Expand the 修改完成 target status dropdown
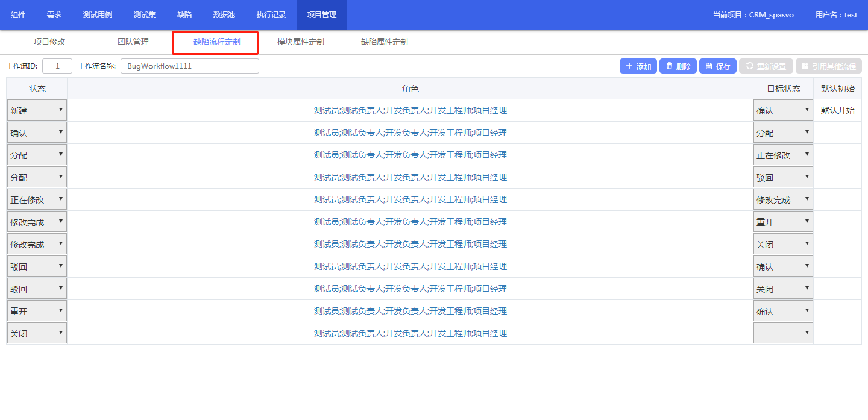Screen dimensions: 868x420 pyautogui.click(x=782, y=199)
